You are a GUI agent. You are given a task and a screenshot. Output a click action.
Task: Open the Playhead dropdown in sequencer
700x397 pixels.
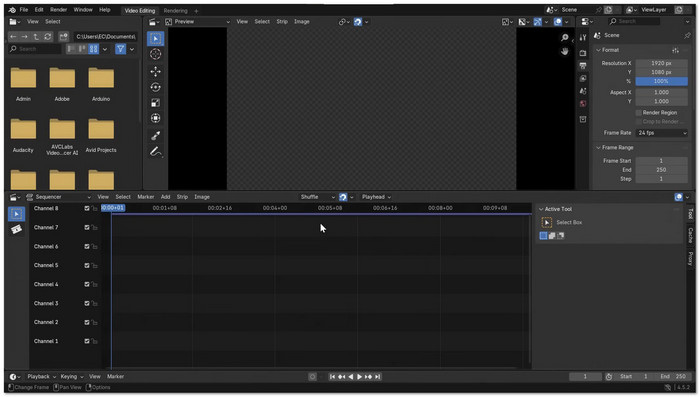[x=376, y=197]
